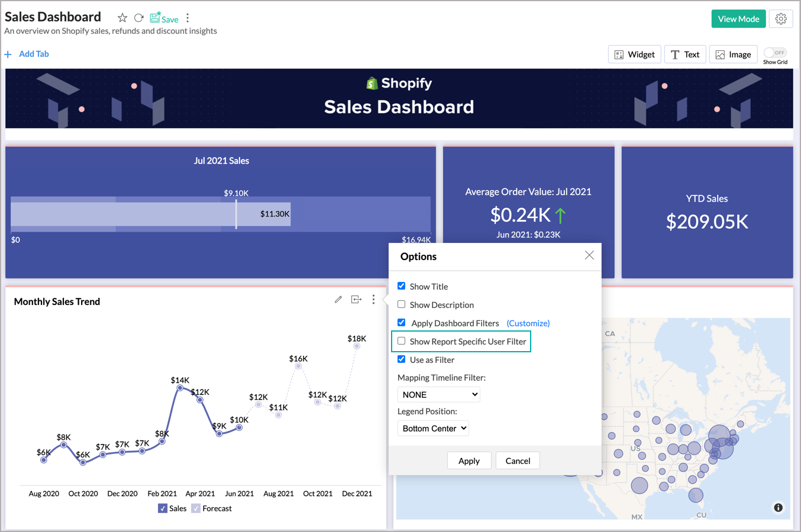801x532 pixels.
Task: Edit Monthly Sales Trend with the pencil icon
Action: (x=338, y=299)
